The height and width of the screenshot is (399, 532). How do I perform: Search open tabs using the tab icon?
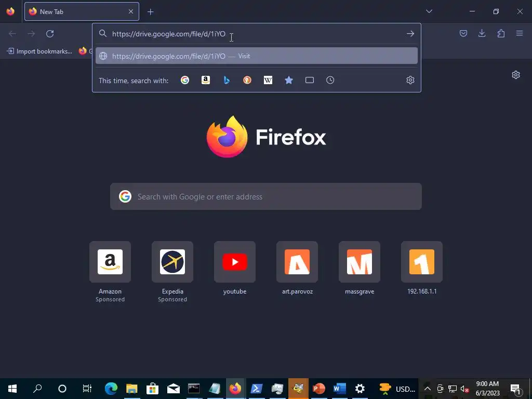click(310, 80)
